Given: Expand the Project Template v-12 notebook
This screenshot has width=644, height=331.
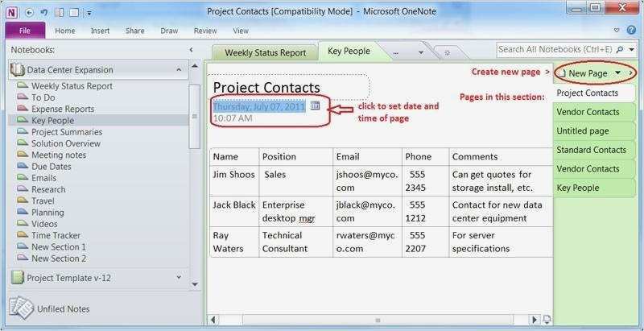Looking at the screenshot, I should (x=179, y=278).
